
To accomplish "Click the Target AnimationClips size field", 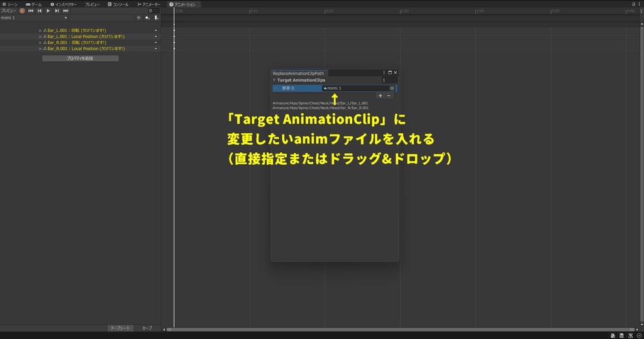I will 389,80.
